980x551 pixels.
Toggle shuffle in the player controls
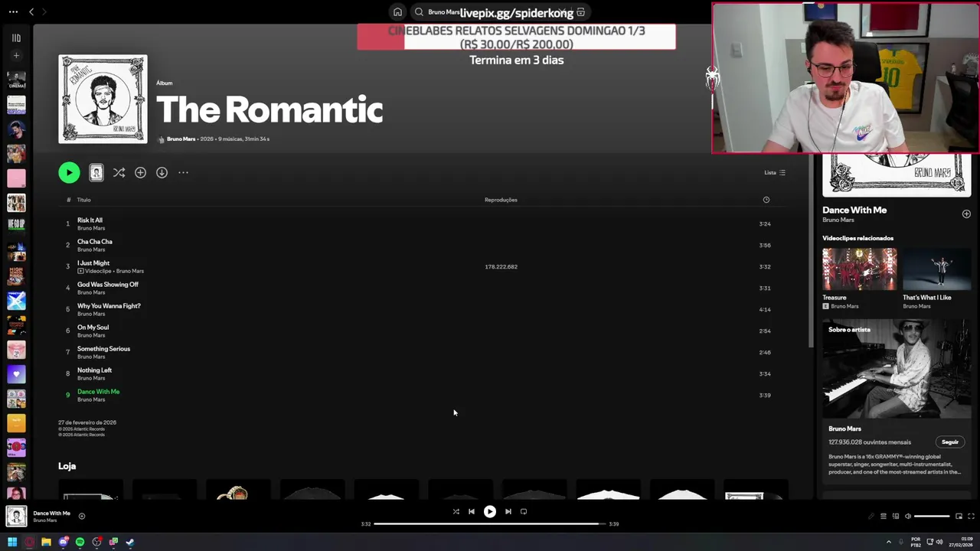pos(456,511)
